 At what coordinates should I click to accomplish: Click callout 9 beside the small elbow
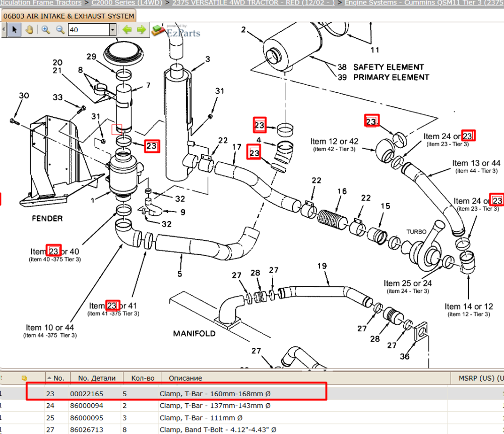click(182, 213)
